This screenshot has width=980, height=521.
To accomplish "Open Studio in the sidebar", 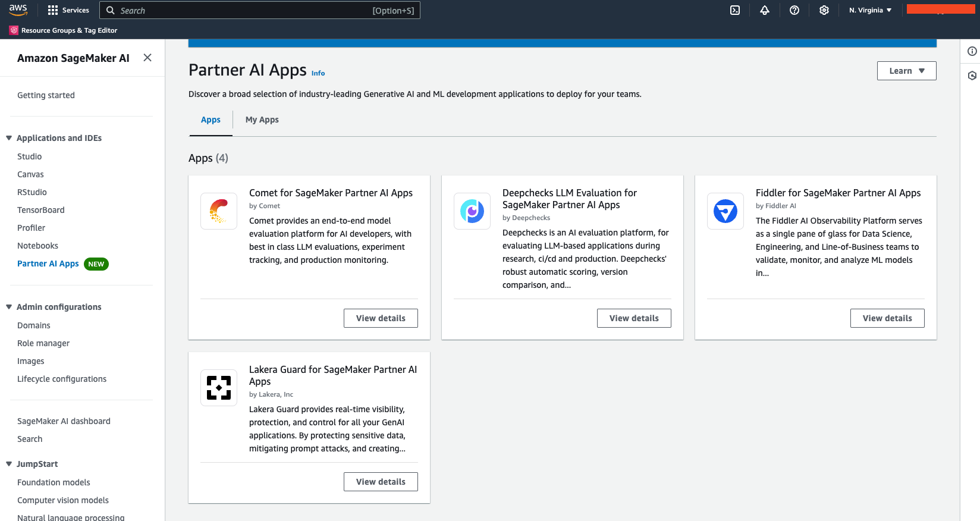I will (x=29, y=156).
